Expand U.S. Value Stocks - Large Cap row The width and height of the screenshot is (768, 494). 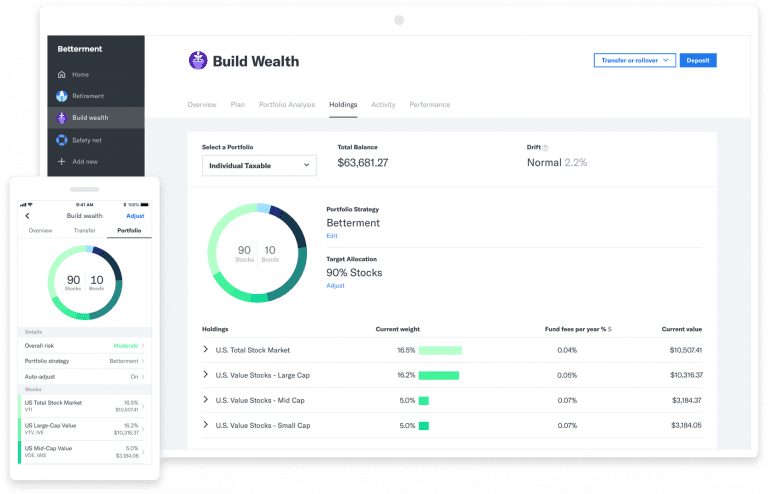(x=206, y=375)
